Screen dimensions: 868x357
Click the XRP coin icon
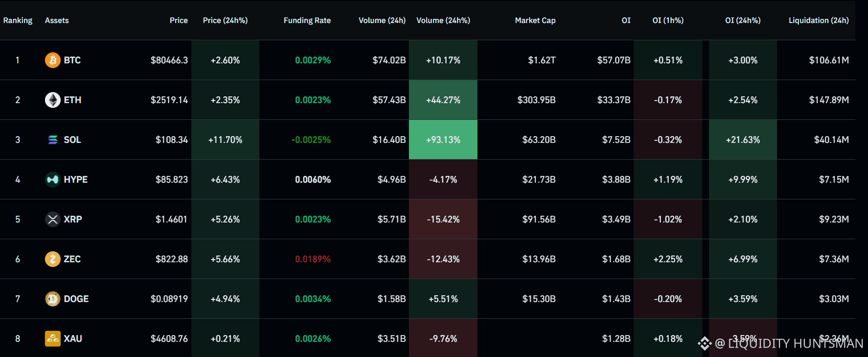53,219
